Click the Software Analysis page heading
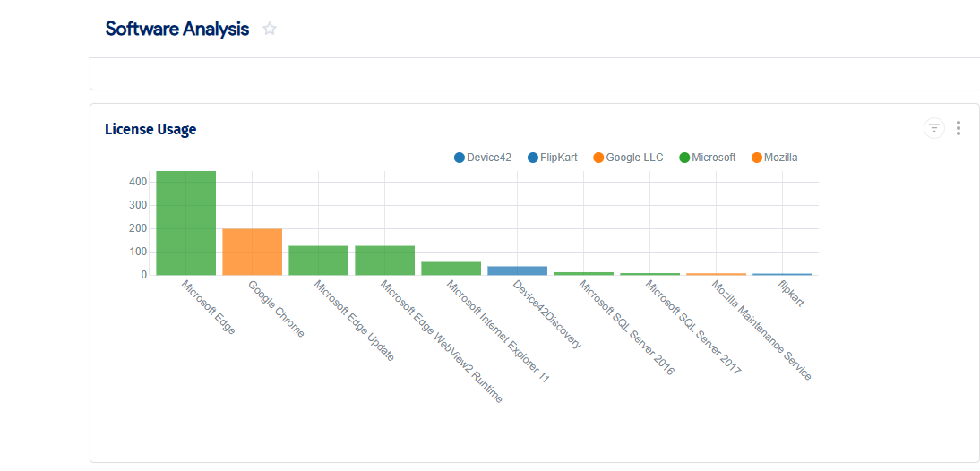This screenshot has width=980, height=471. (176, 29)
